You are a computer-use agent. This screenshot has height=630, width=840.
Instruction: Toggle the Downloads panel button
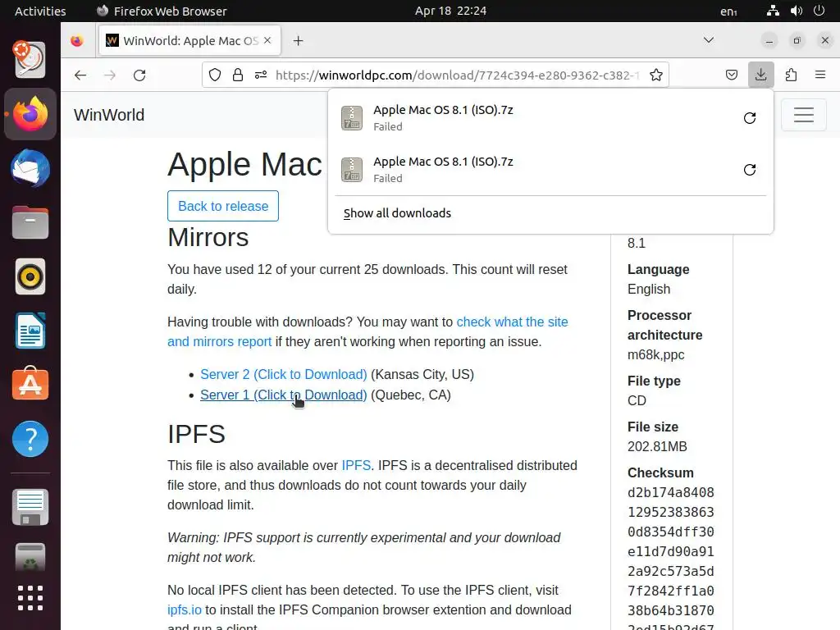point(760,75)
